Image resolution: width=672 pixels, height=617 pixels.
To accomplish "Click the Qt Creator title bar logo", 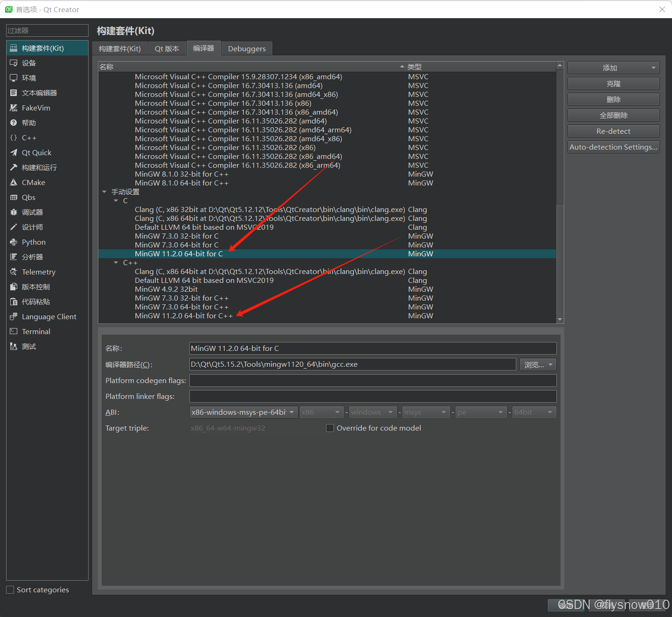I will tap(9, 9).
